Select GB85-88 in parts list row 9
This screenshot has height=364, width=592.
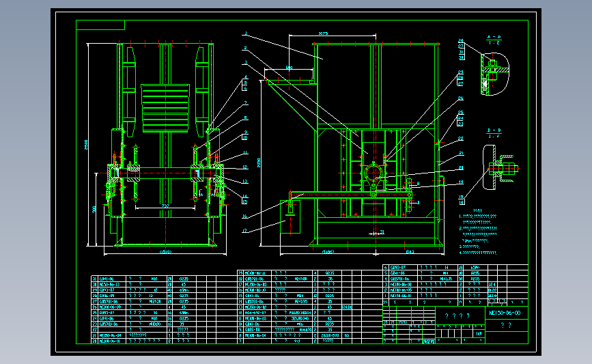[x=253, y=330]
